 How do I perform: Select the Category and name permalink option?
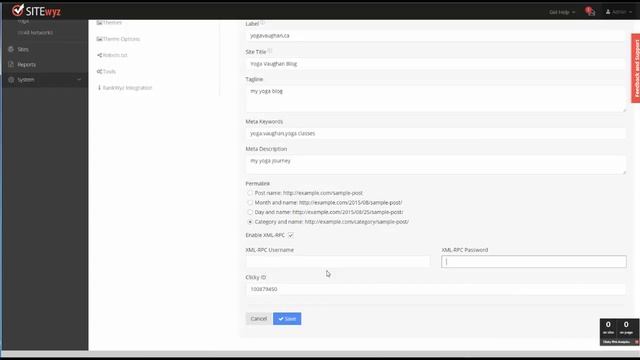click(250, 222)
